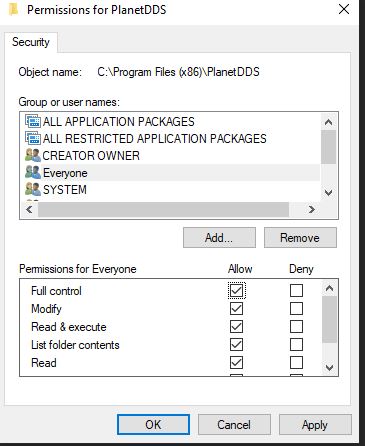Click the CREATOR OWNER user icon
The image size is (365, 446).
[x=33, y=155]
